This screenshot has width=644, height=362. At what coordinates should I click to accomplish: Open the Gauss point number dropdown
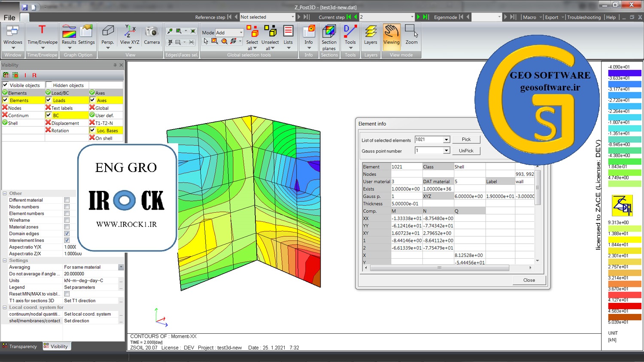point(446,151)
